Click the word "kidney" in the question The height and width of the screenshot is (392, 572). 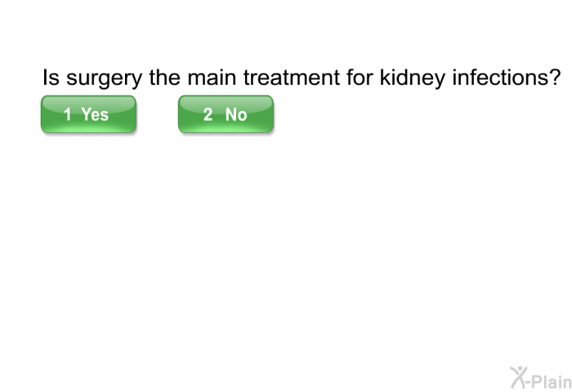click(413, 78)
